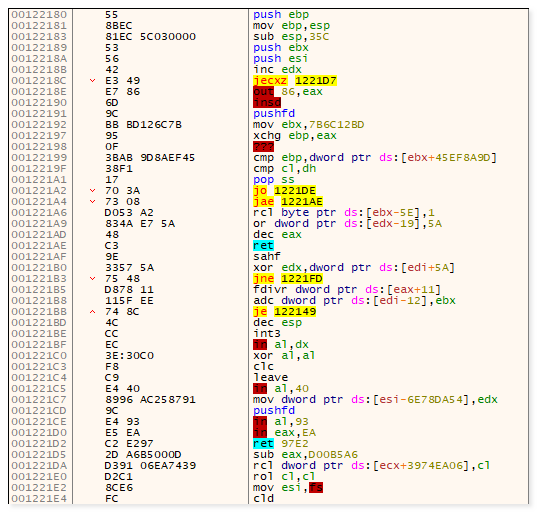The image size is (537, 512).
Task: Select the 'mov ebp,esp' instruction
Action: (291, 26)
